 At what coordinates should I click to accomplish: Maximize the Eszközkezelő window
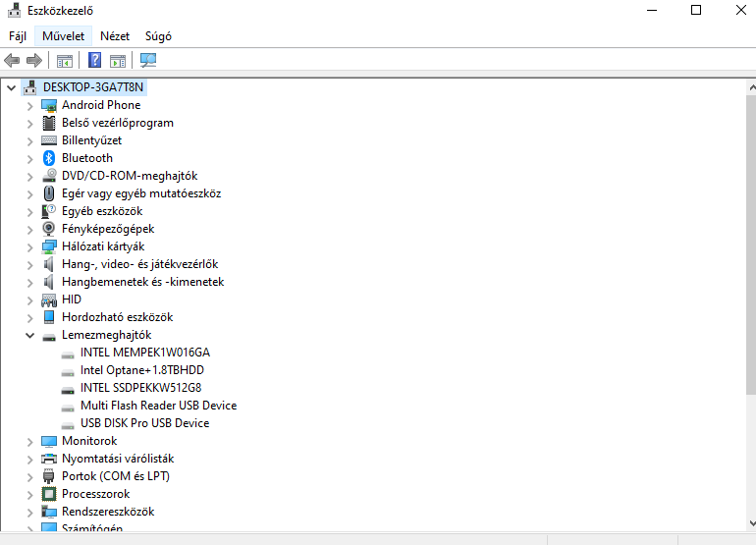tap(696, 10)
